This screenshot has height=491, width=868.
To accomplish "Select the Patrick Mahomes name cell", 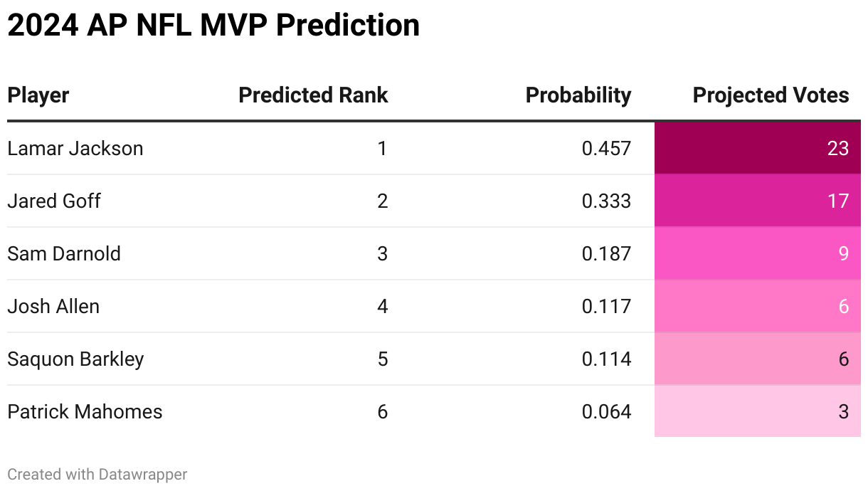I will click(85, 412).
